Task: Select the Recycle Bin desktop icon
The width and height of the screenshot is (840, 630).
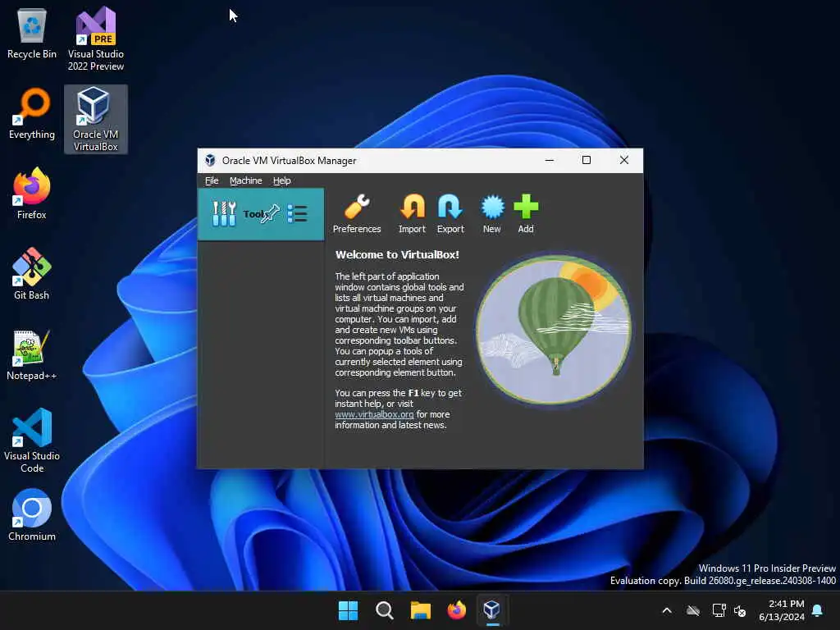Action: pos(32,34)
